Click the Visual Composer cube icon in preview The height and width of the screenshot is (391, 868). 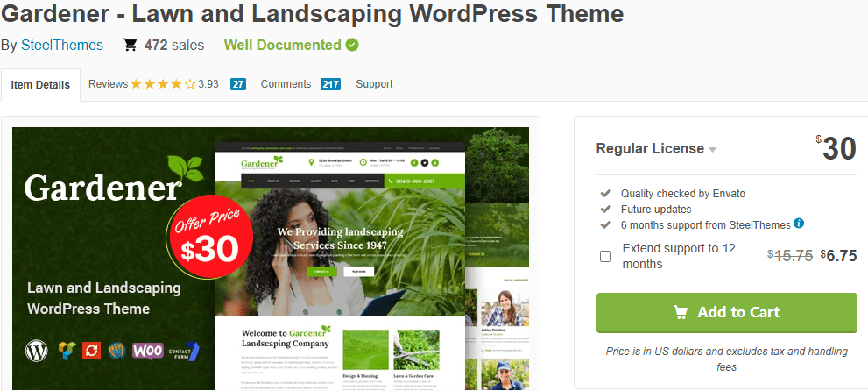67,351
